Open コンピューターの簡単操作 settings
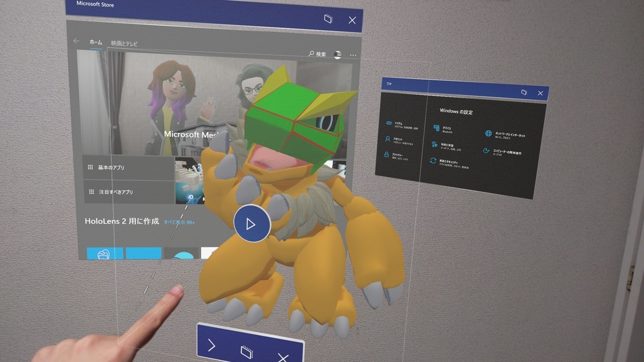This screenshot has height=362, width=644. pos(503,152)
